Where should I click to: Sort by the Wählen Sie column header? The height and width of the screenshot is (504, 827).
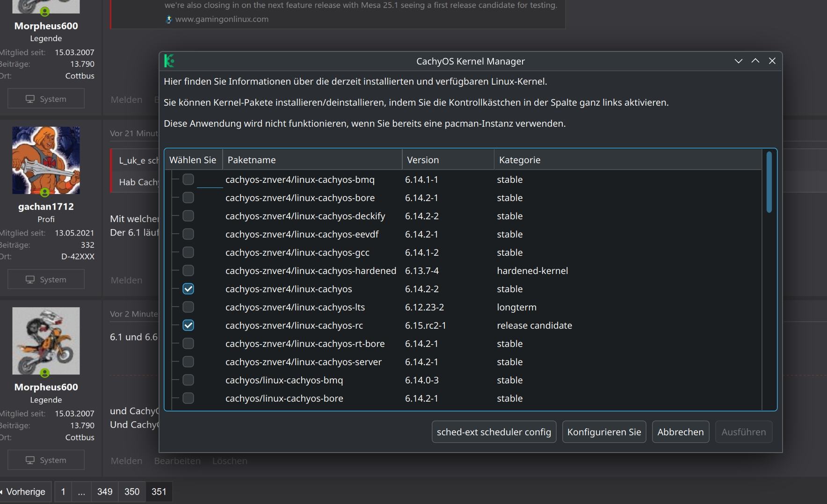pos(194,160)
